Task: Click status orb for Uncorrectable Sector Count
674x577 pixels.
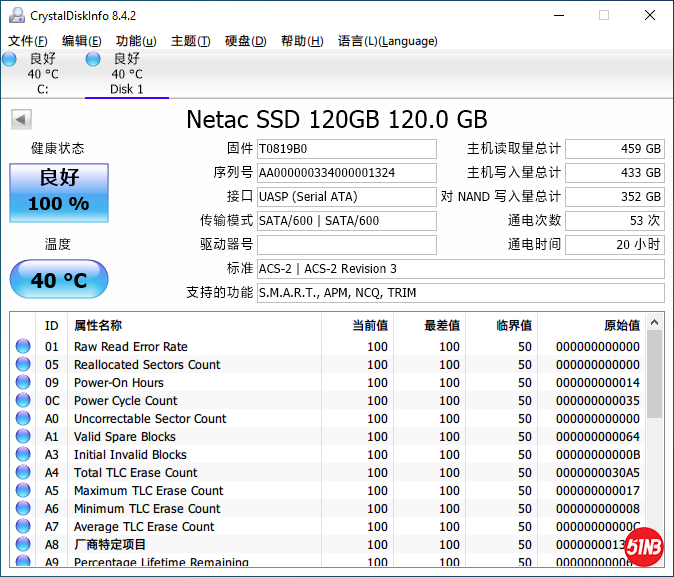Action: [x=23, y=419]
